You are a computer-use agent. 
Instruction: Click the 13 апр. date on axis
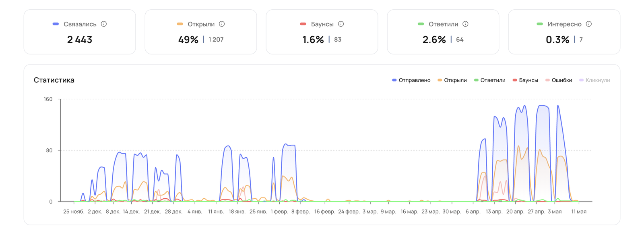(494, 212)
